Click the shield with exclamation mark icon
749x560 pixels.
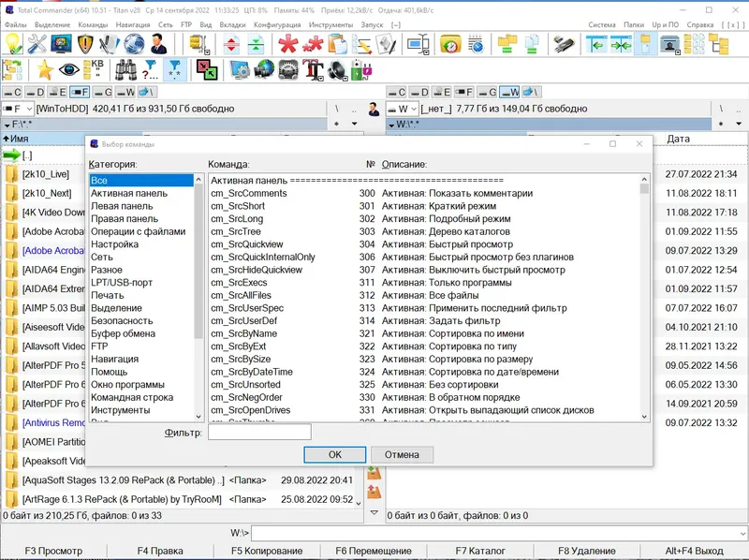pyautogui.click(x=85, y=44)
